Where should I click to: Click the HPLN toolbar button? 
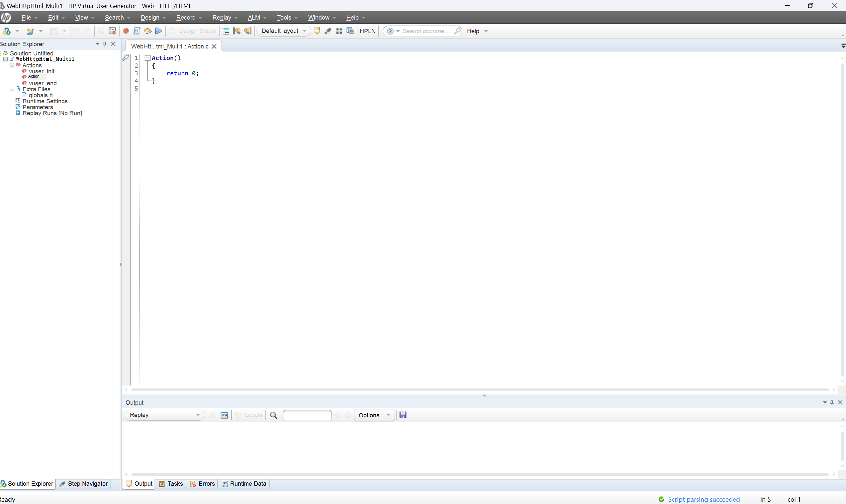[x=367, y=31]
